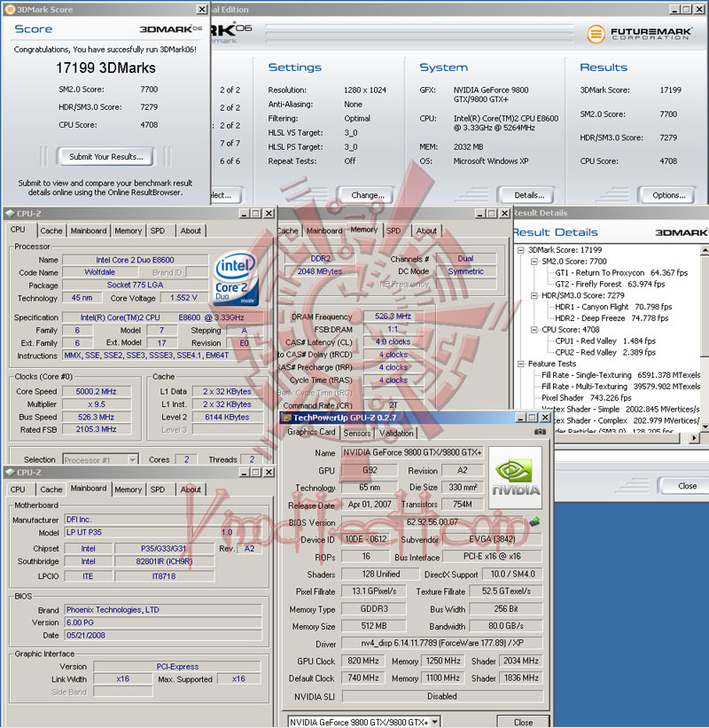Click the Bus Speed 526.3 MHz value

pyautogui.click(x=97, y=418)
